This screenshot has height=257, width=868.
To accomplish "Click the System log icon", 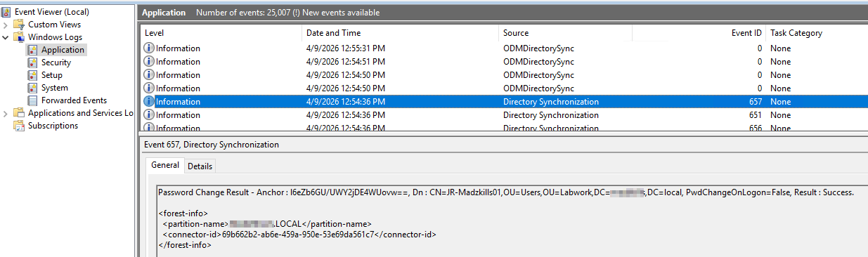I will (33, 88).
